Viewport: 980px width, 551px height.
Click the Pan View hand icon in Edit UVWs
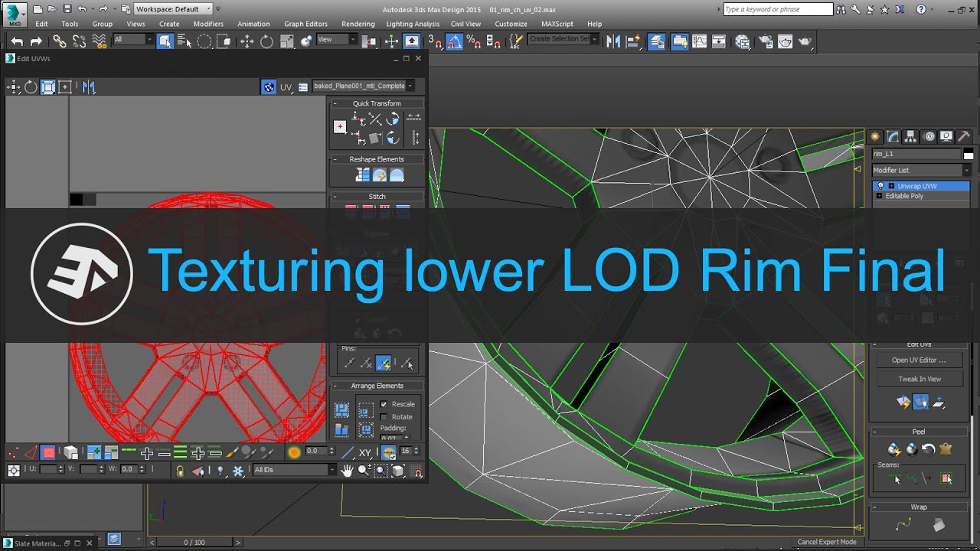click(347, 470)
